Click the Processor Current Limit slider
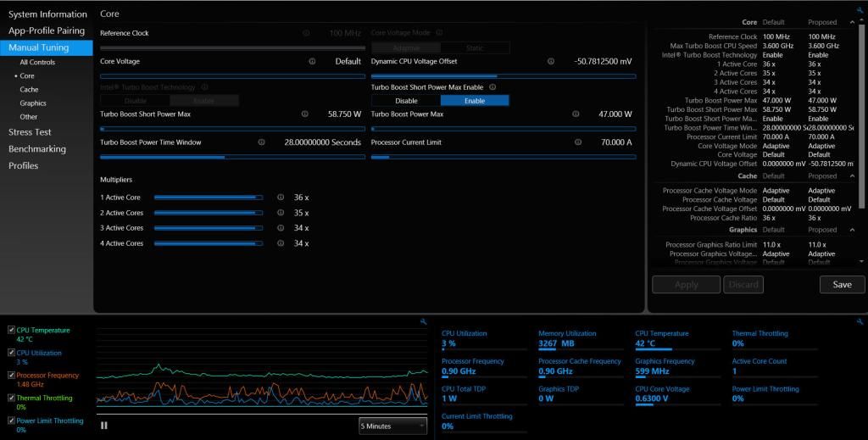The width and height of the screenshot is (868, 440). point(504,157)
